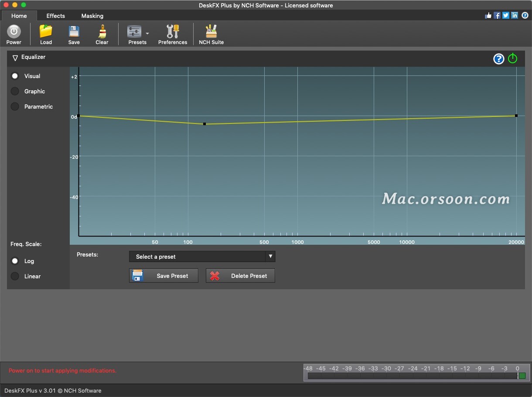Open help icon in top-right title area
Image resolution: width=532 pixels, height=397 pixels.
click(525, 15)
